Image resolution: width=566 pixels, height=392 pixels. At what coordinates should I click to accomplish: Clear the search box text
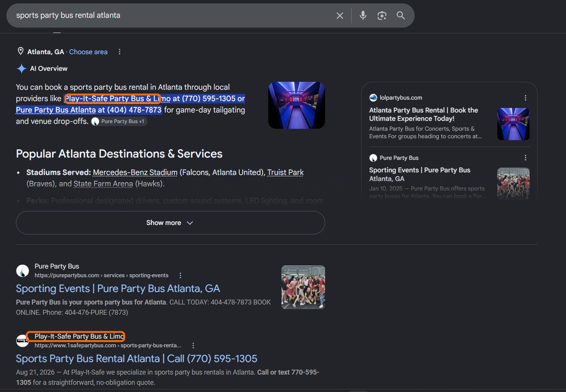[x=340, y=16]
